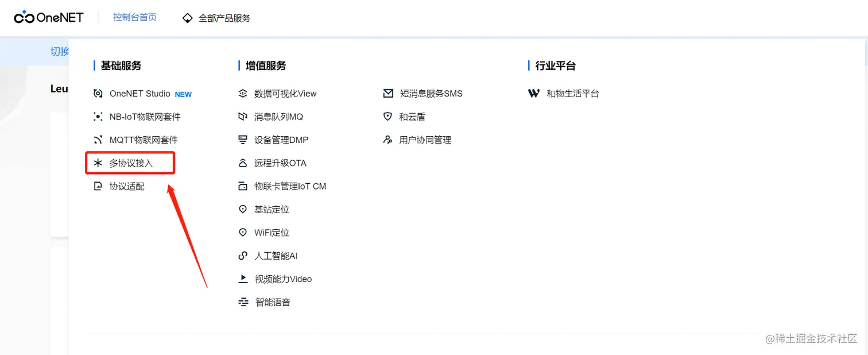Open 全部产品服务 menu
This screenshot has width=868, height=355.
pos(224,18)
